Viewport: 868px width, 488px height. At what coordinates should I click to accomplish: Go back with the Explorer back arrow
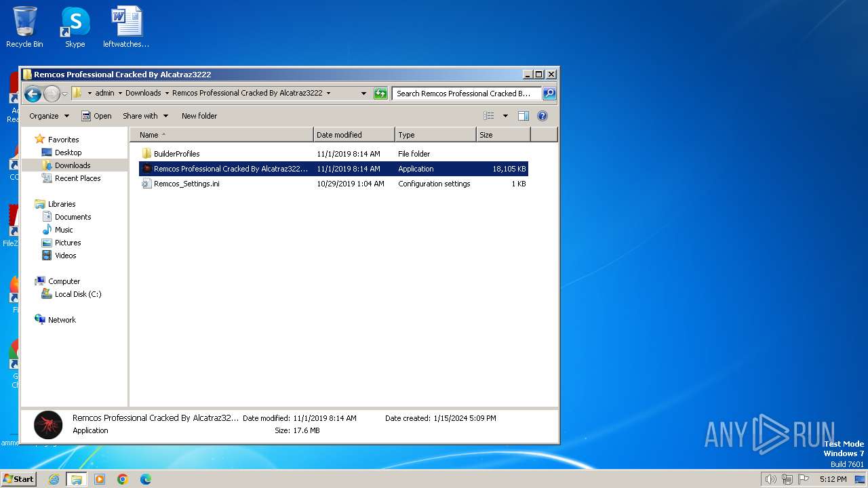coord(33,94)
